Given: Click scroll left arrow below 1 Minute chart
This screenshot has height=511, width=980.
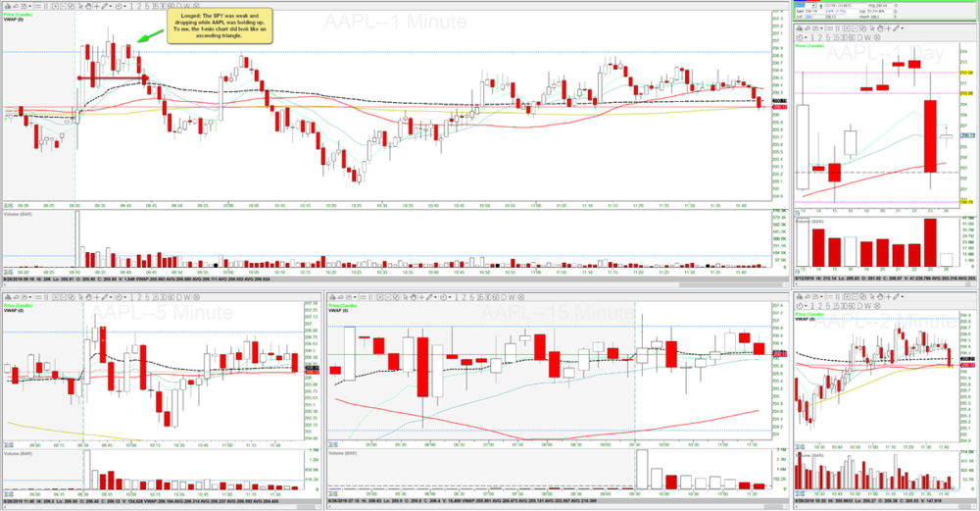Looking at the screenshot, I should click(5, 285).
